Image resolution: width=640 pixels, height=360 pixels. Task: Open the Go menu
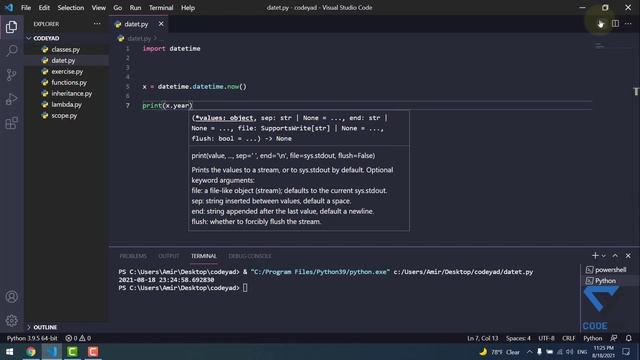118,8
